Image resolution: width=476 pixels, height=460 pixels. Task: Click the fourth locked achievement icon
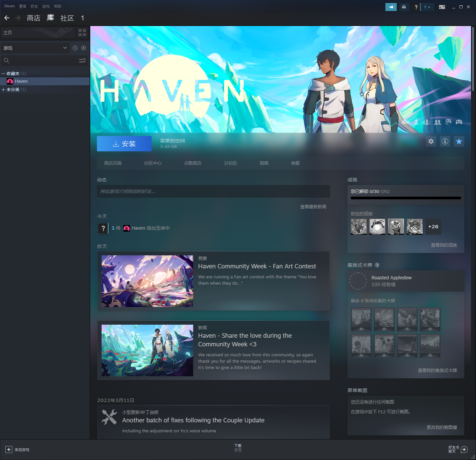415,227
